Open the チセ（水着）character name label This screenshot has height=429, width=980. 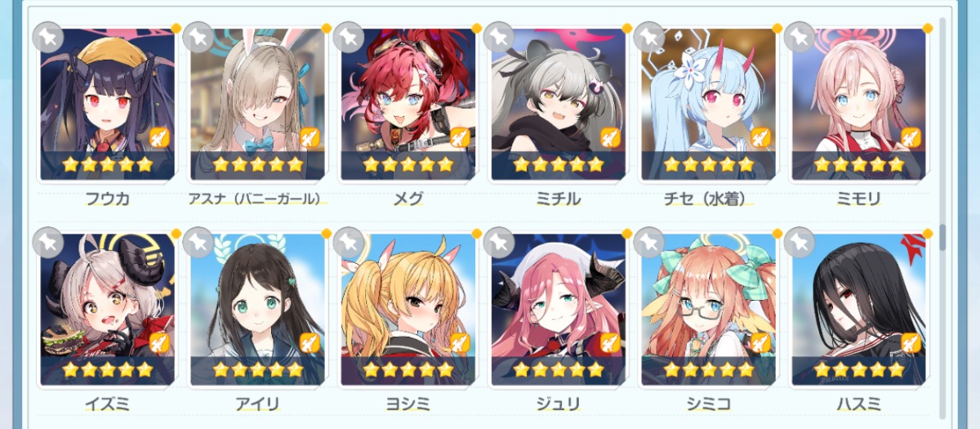coord(708,198)
